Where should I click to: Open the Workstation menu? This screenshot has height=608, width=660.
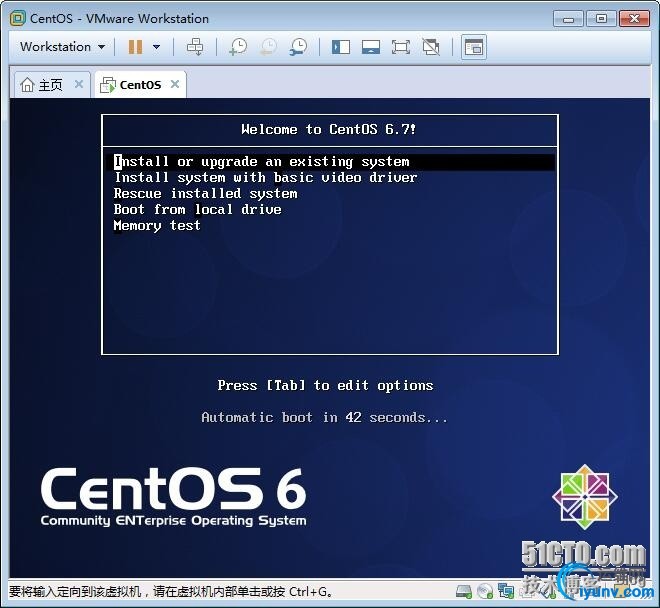(x=62, y=47)
